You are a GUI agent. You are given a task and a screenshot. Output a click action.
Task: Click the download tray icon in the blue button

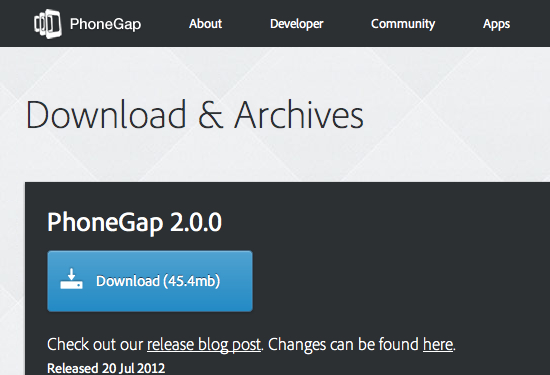click(72, 279)
